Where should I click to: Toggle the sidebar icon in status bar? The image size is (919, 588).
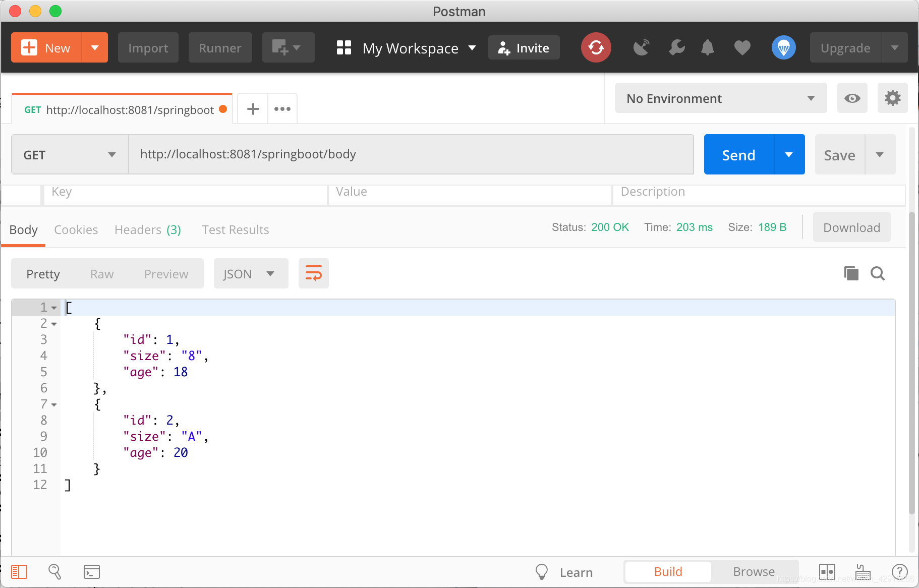19,572
